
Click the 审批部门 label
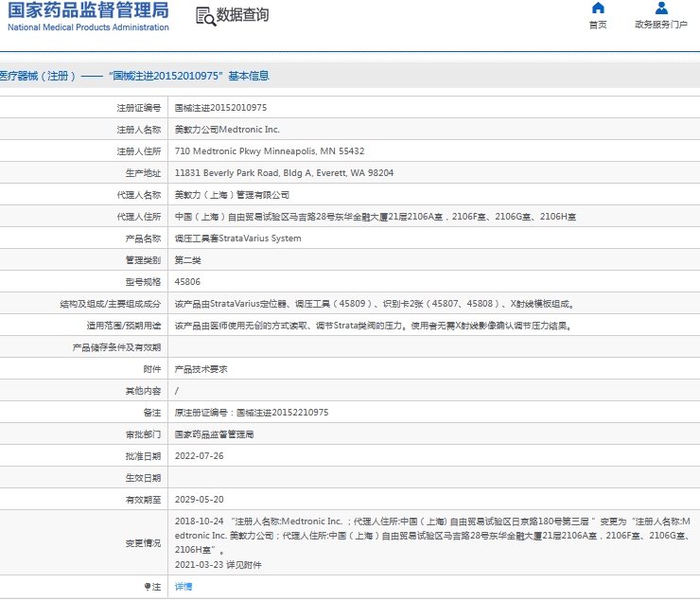tap(143, 434)
